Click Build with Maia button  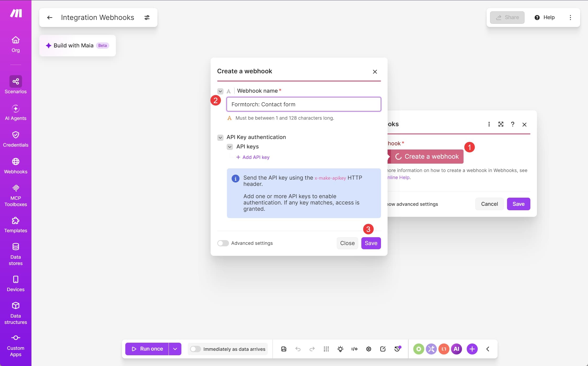(x=78, y=46)
